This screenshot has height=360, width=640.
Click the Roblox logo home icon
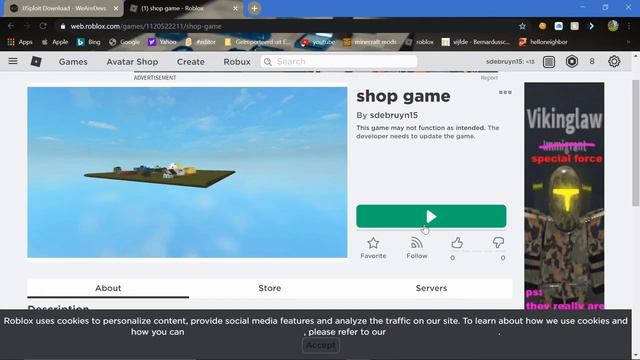(36, 61)
